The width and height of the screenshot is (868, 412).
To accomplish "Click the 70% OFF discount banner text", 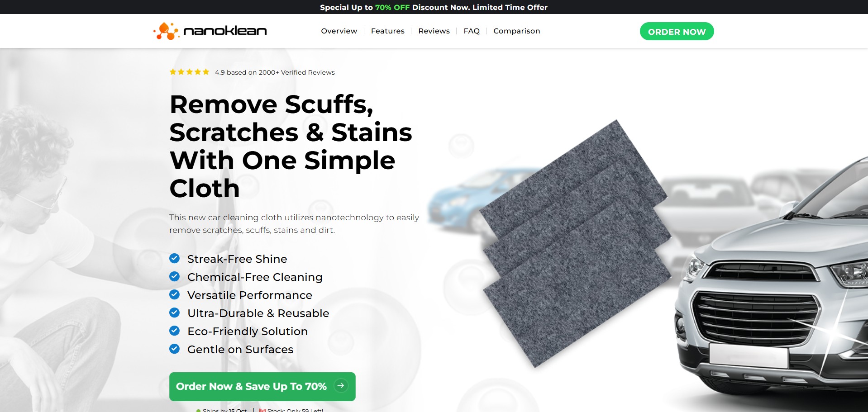I will click(392, 7).
